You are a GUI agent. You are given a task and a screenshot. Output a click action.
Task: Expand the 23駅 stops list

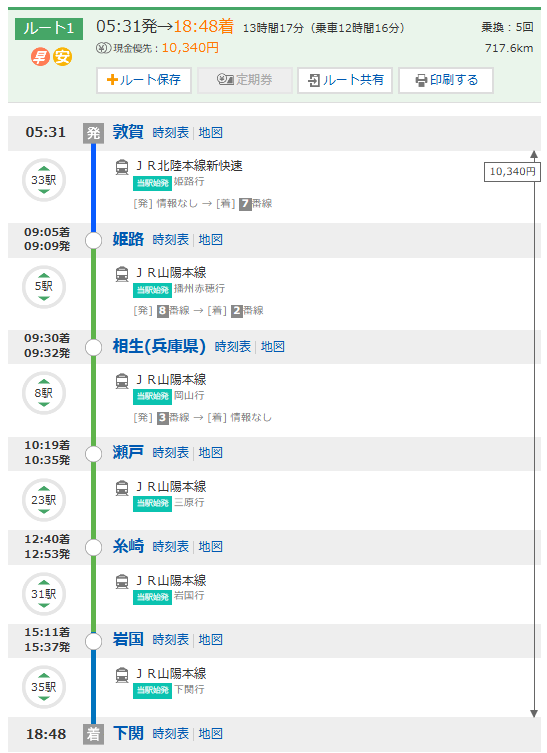click(x=44, y=500)
